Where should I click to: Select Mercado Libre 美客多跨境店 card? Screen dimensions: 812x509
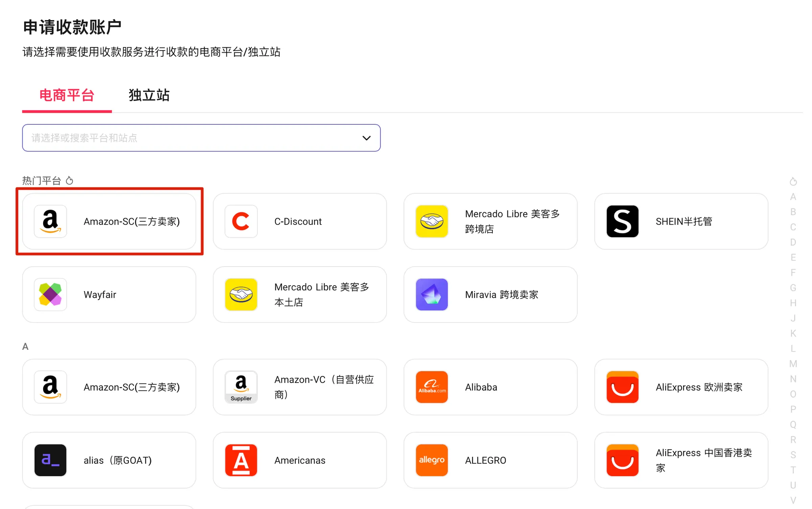coord(490,221)
